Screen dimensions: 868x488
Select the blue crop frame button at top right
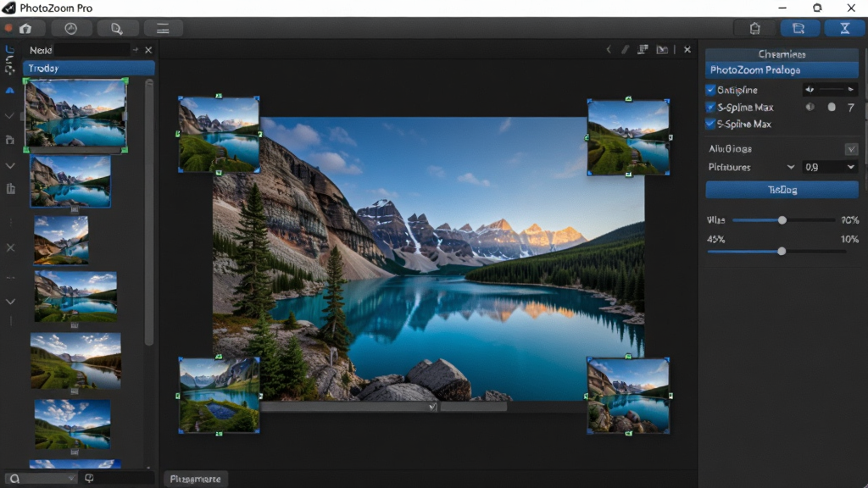pos(798,28)
